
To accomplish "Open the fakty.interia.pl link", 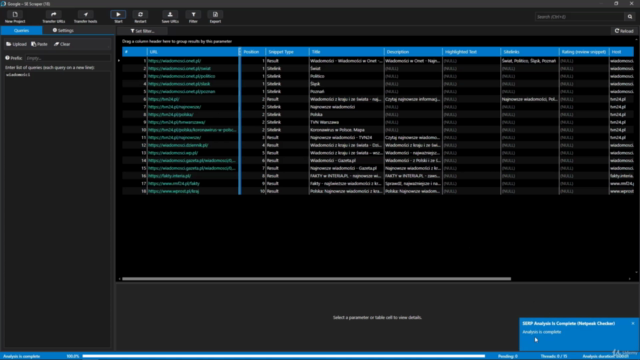I will 170,176.
